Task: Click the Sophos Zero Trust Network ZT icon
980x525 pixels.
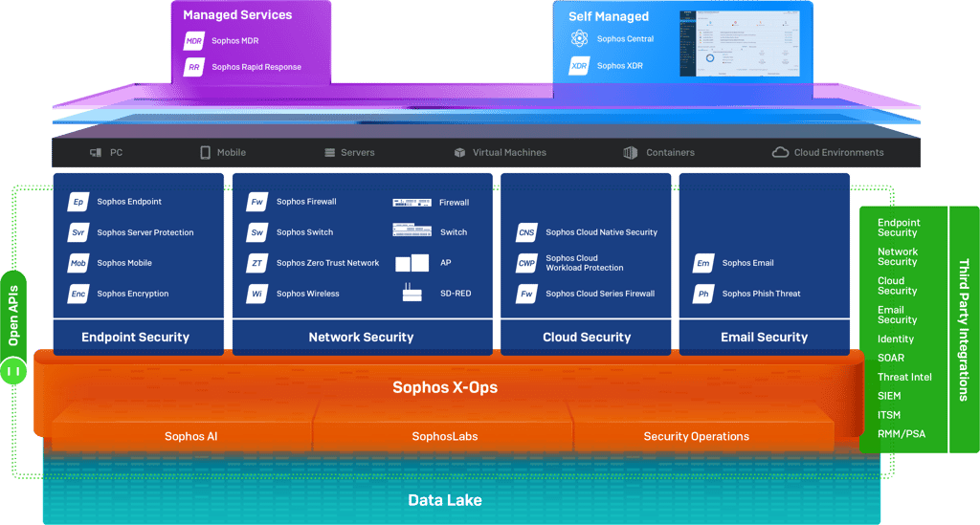Action: [257, 263]
